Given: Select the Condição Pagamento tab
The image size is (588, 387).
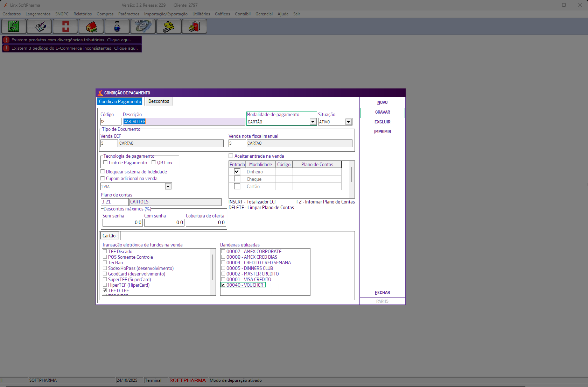Looking at the screenshot, I should tap(120, 101).
